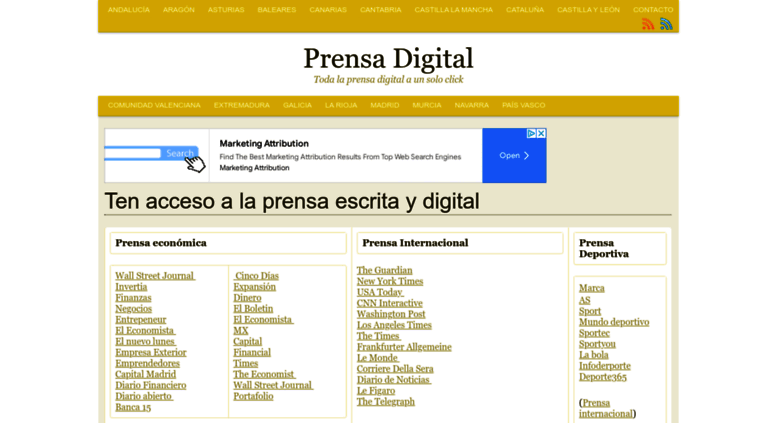Screen dimensions: 777x423
Task: Open the Le Monde link
Action: (378, 358)
